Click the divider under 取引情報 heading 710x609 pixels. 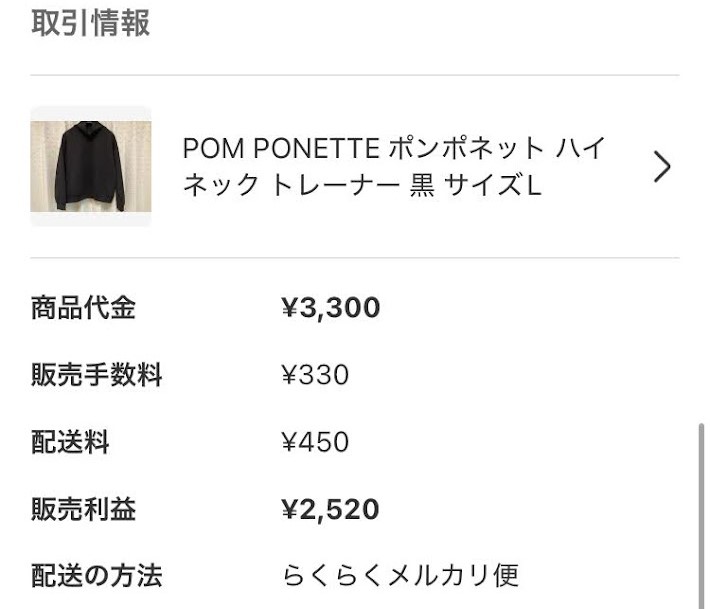point(355,75)
